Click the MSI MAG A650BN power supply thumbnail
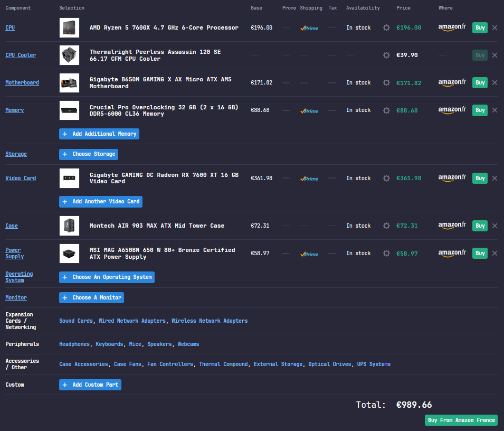 point(70,254)
